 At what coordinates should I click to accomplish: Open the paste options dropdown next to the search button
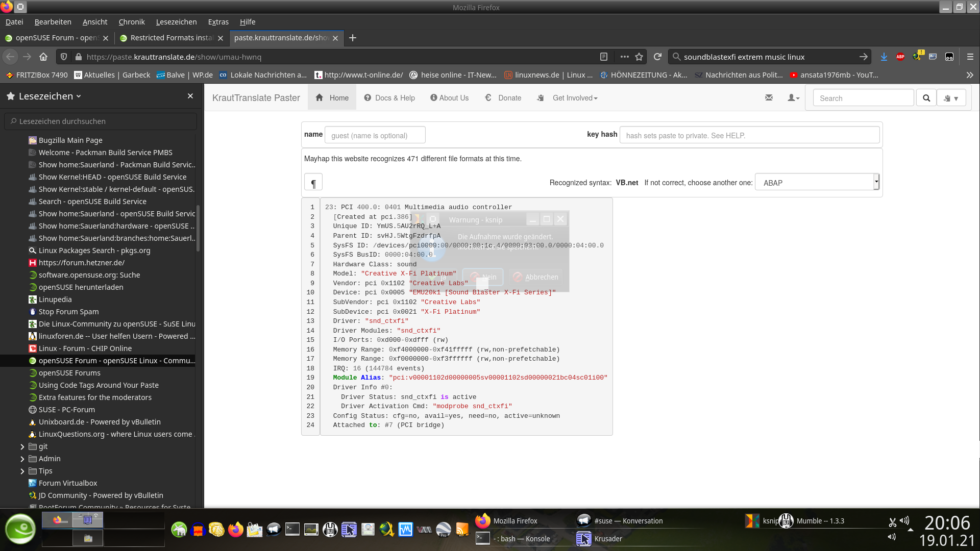tap(951, 98)
